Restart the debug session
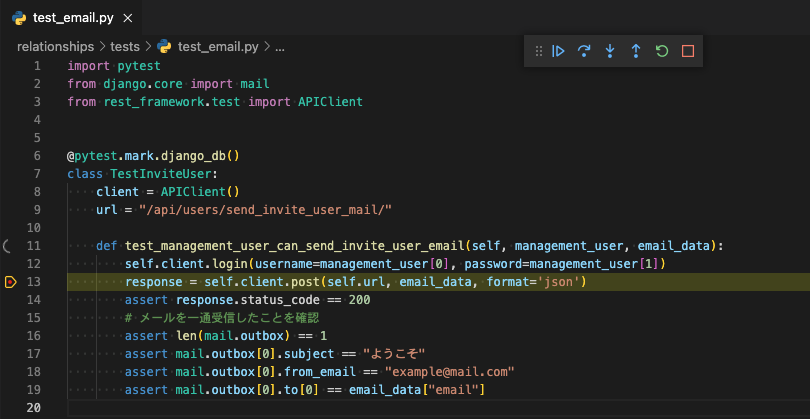This screenshot has width=810, height=419. tap(662, 51)
